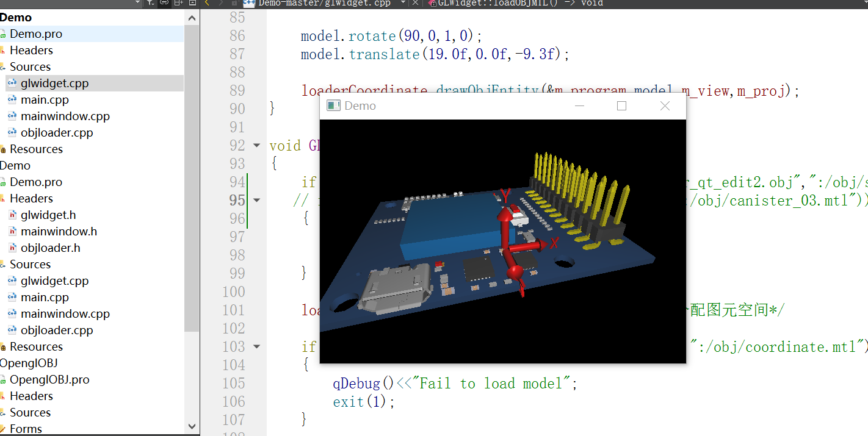The image size is (868, 436).
Task: Open the Demo-master/glwidget.cpp file dropdown
Action: [402, 4]
